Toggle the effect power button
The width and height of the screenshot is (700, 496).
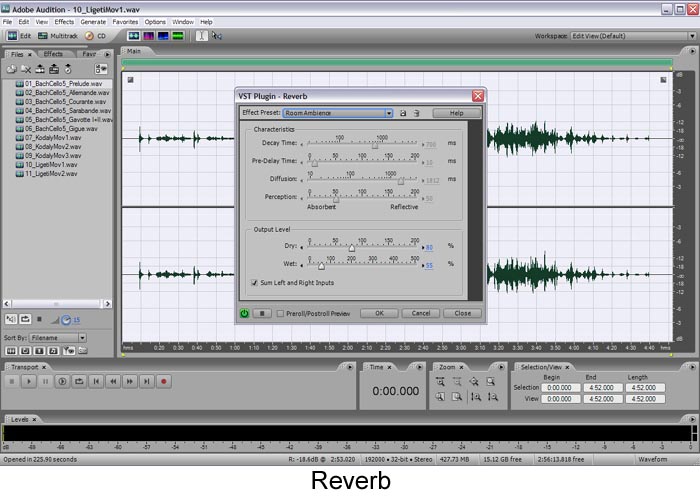point(244,313)
